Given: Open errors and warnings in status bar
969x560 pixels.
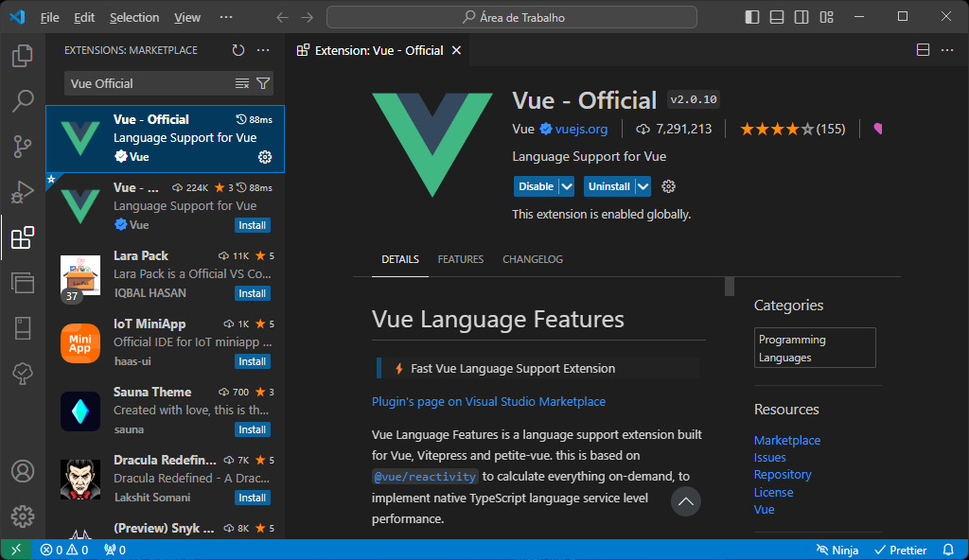Looking at the screenshot, I should pyautogui.click(x=64, y=550).
